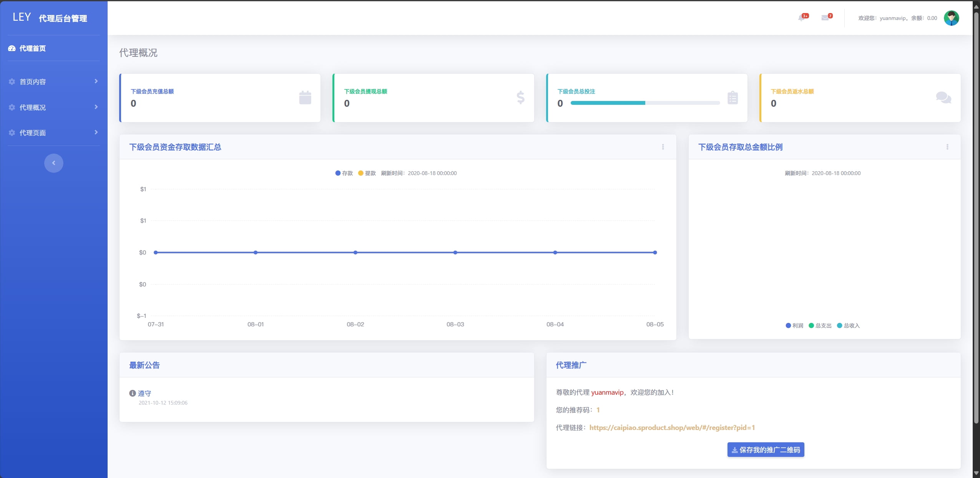
Task: Open the three-dot menu of the ratio chart
Action: (947, 147)
